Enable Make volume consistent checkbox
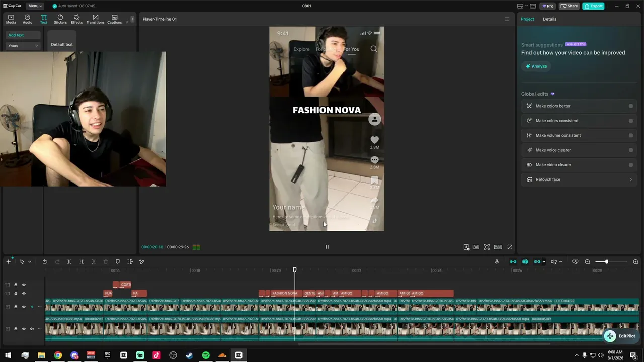 point(631,135)
